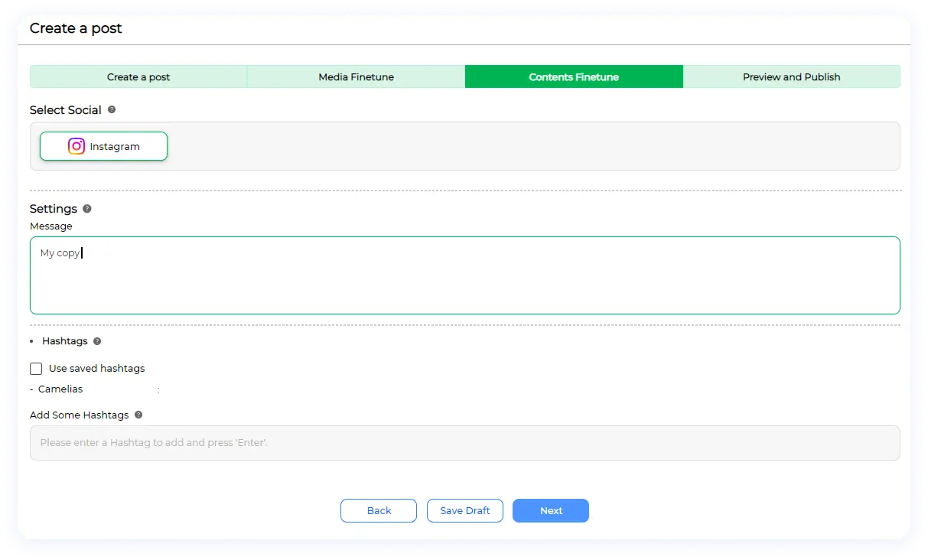Open the help tooltip next to Settings
Image resolution: width=928 pixels, height=560 pixels.
pyautogui.click(x=87, y=209)
